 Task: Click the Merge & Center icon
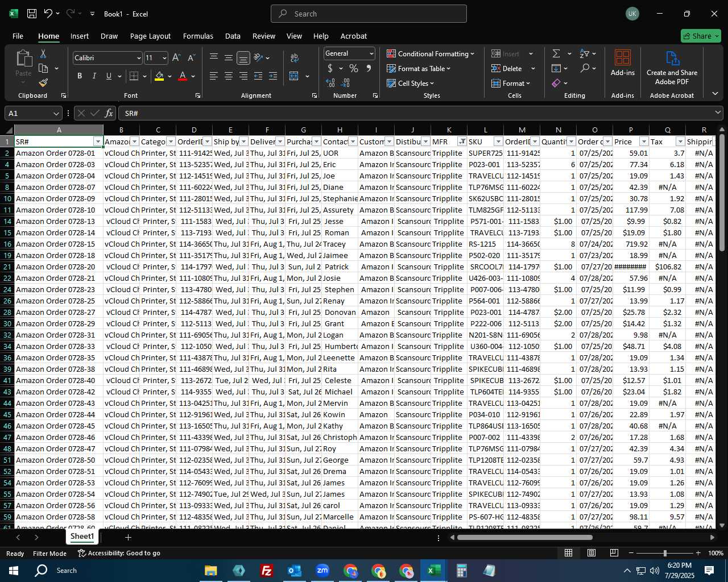[294, 76]
